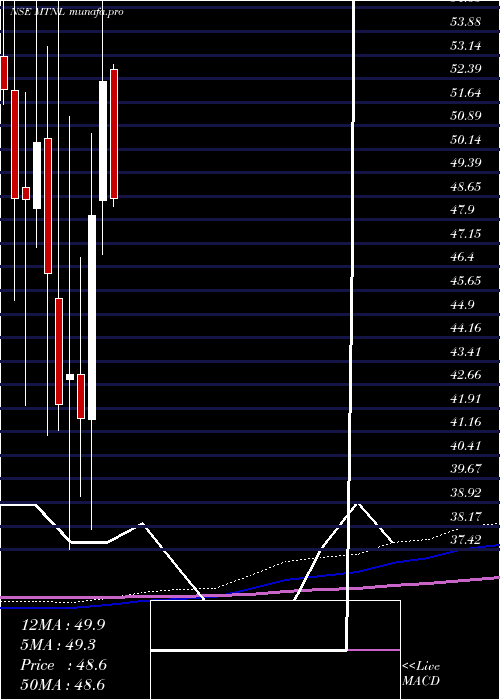Click the 43.41 price axis label
The height and width of the screenshot is (700, 500).
pos(466,351)
